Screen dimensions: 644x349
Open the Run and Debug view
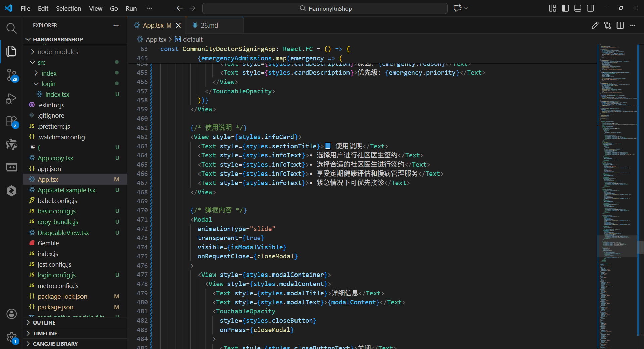11,98
